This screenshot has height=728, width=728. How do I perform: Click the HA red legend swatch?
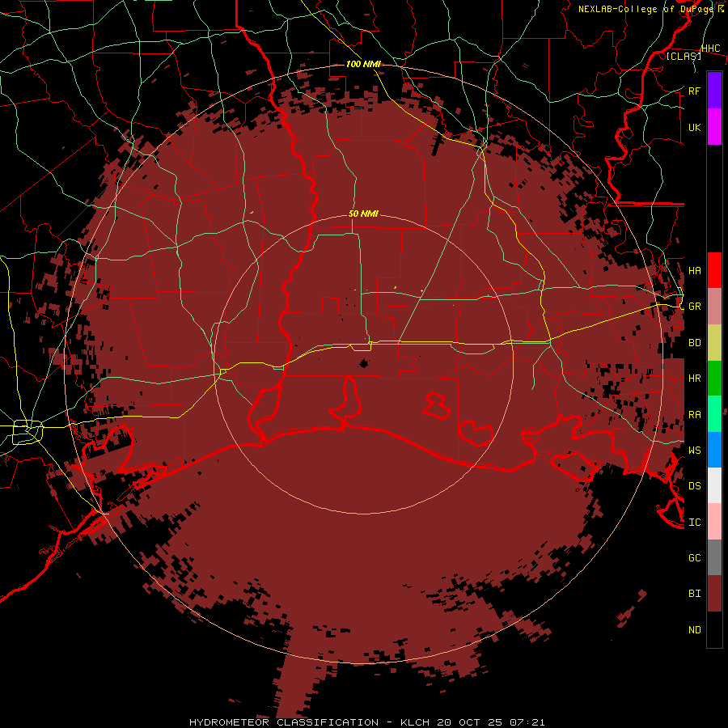[714, 270]
